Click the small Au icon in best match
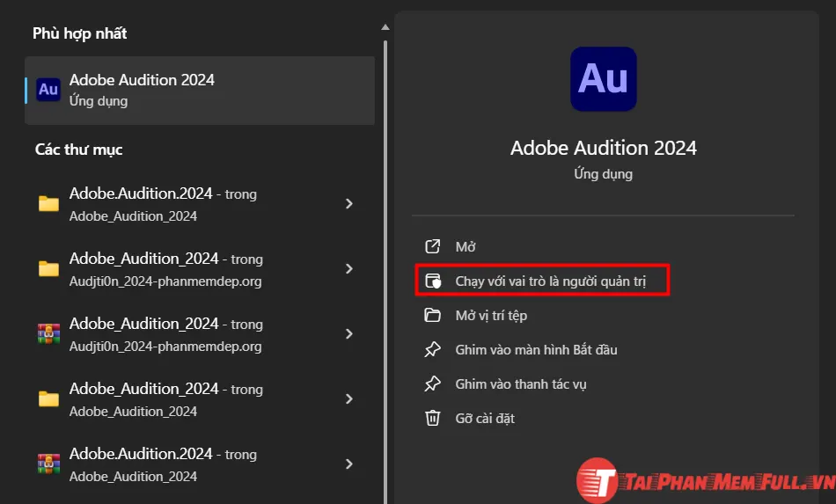This screenshot has height=504, width=836. tap(48, 90)
